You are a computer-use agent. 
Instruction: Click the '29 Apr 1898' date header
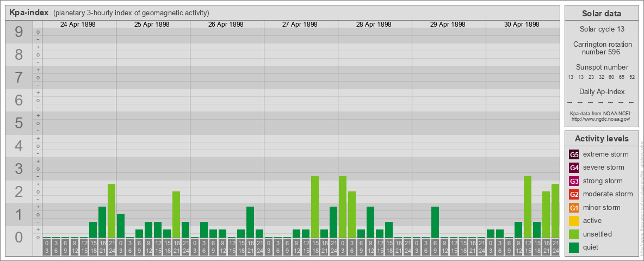tap(448, 24)
